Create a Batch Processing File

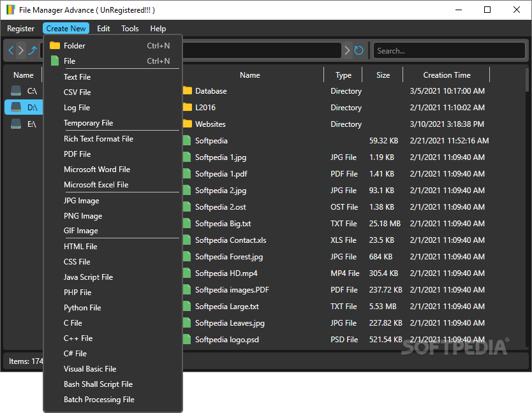pyautogui.click(x=113, y=400)
